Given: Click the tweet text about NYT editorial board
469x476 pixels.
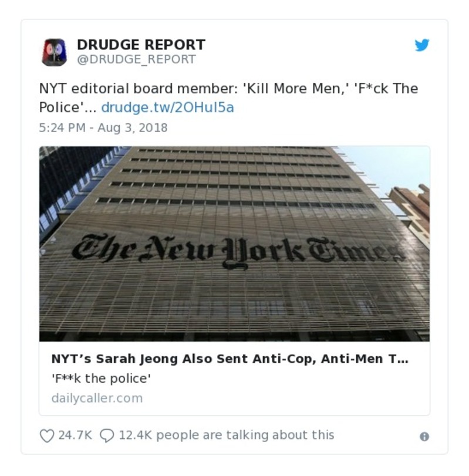Looking at the screenshot, I should pyautogui.click(x=228, y=98).
